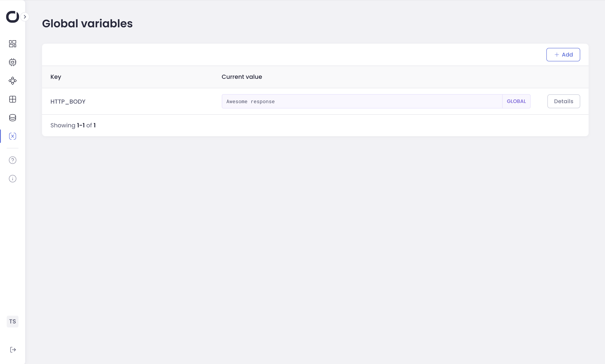The height and width of the screenshot is (364, 605).
Task: Click the app logo in the sidebar
Action: click(x=13, y=17)
